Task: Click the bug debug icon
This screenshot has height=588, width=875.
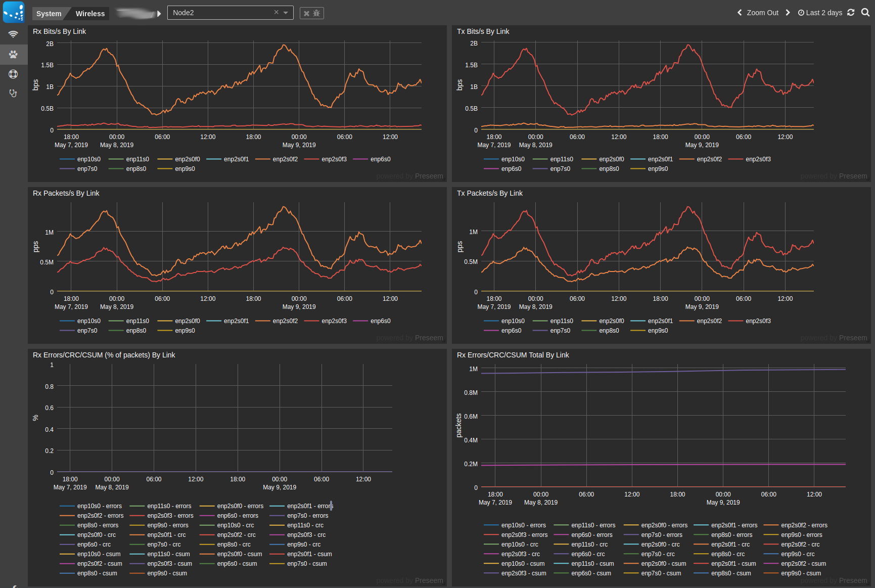Action: pyautogui.click(x=316, y=13)
